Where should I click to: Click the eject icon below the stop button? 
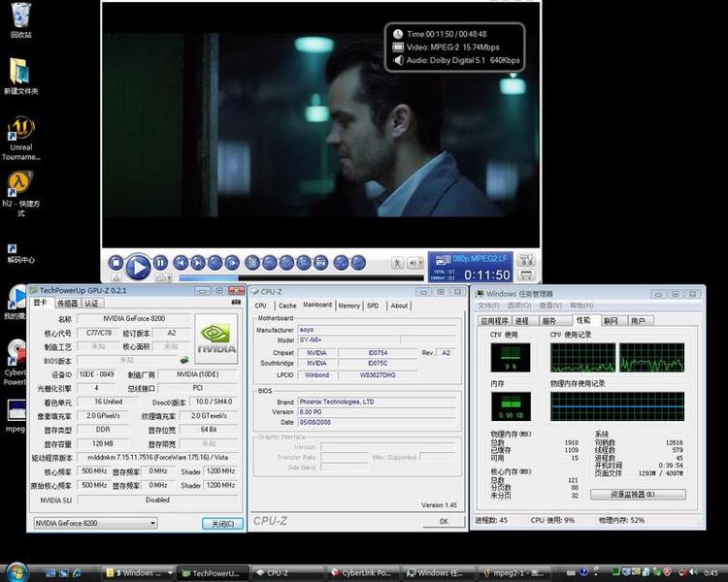(116, 277)
